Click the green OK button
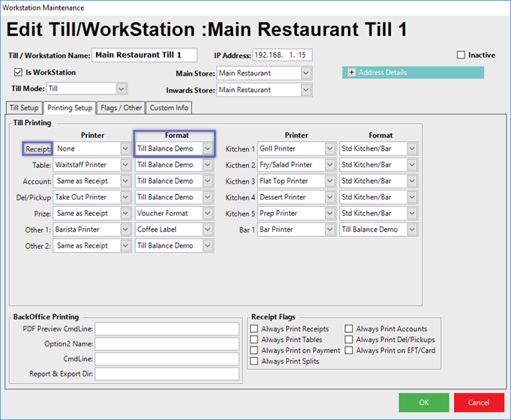The width and height of the screenshot is (511, 420). coord(424,403)
